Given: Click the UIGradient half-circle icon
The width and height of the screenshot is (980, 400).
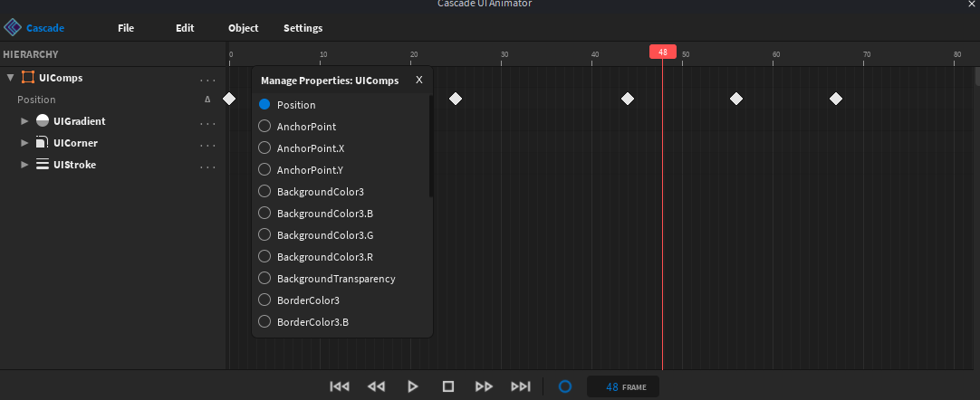Looking at the screenshot, I should [x=43, y=121].
